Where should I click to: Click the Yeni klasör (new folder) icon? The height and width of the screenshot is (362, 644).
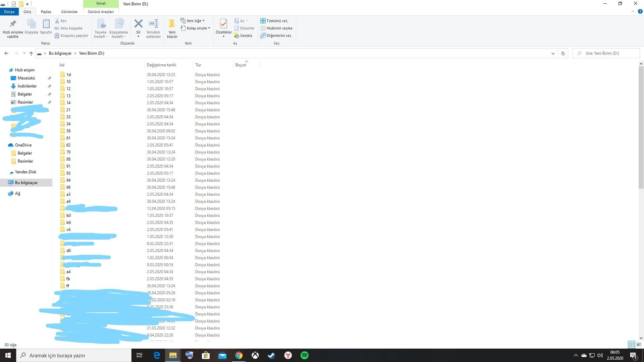point(172,24)
